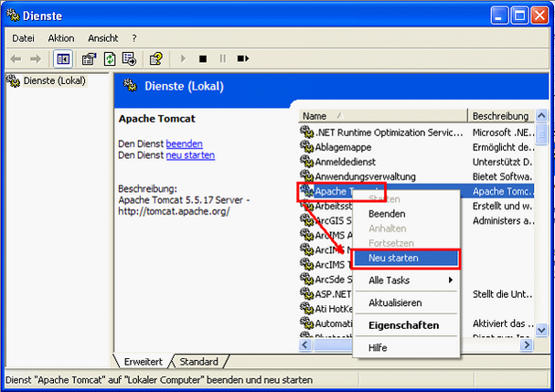The height and width of the screenshot is (392, 555).
Task: Click gear icon next to ArcSde service
Action: (307, 279)
